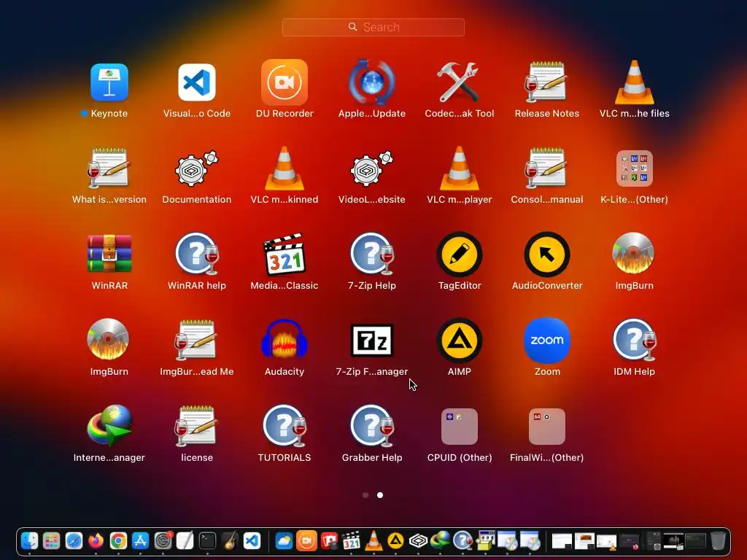Open the Grabber Help icon
Screen dimensions: 747x560
[x=371, y=426]
